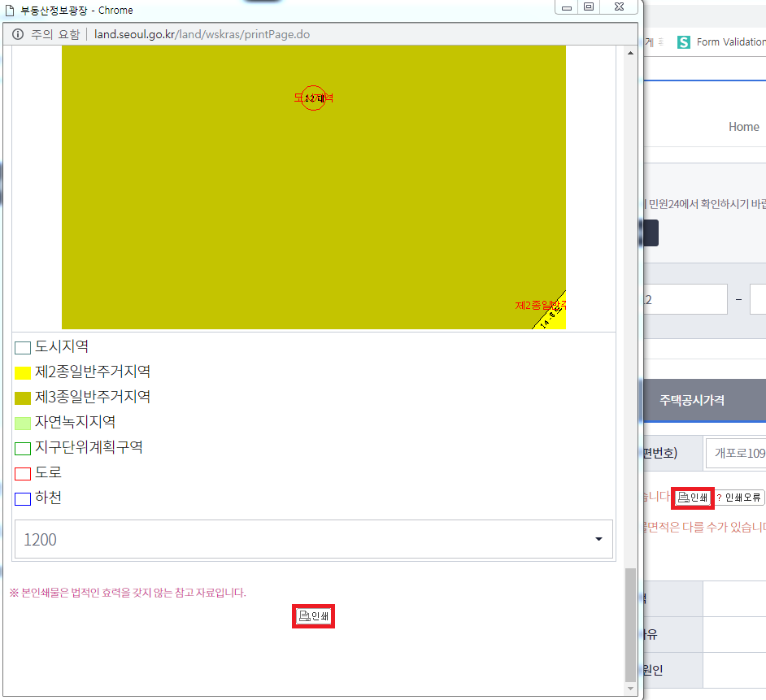Click the scrollbar down arrow in popup
The width and height of the screenshot is (766, 700).
(630, 688)
